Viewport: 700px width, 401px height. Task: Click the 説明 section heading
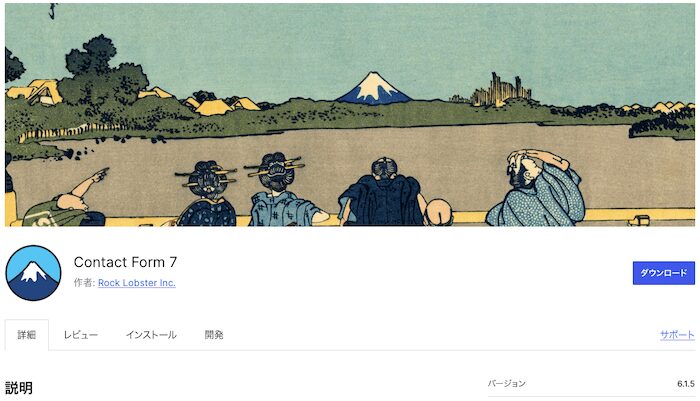pos(19,388)
